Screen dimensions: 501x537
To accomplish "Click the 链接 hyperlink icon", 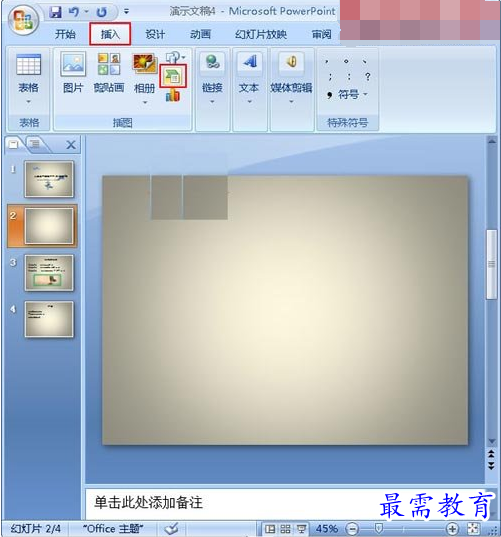I will click(212, 62).
